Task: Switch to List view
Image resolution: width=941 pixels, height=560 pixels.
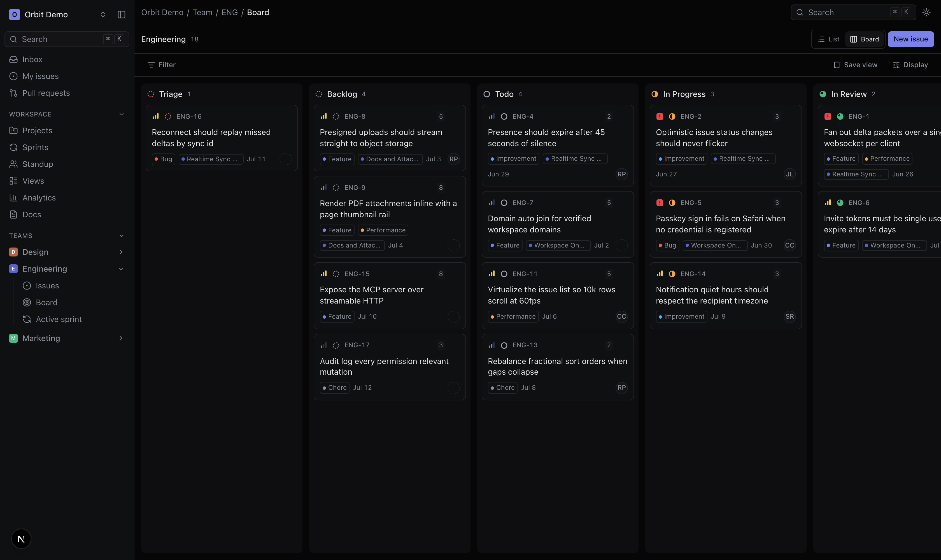Action: pyautogui.click(x=828, y=39)
